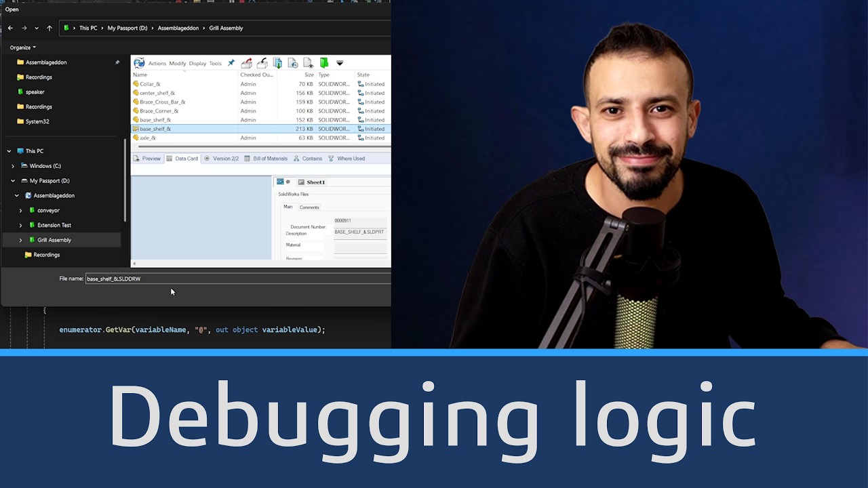
Task: Click the pin icon beside Assemblageddon quick access
Action: pos(117,62)
